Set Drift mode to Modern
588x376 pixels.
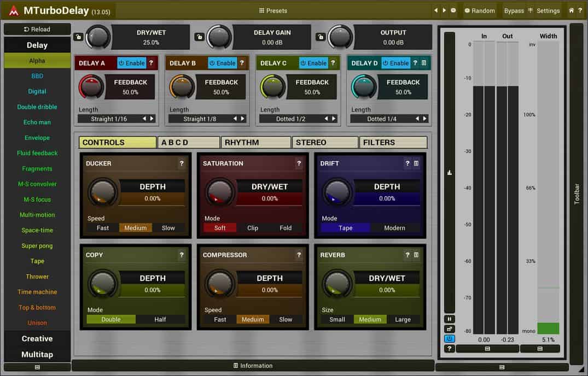(x=394, y=228)
